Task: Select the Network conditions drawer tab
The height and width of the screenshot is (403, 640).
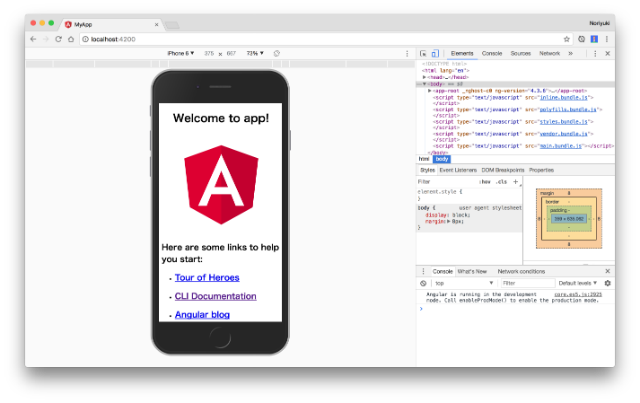Action: click(x=521, y=271)
